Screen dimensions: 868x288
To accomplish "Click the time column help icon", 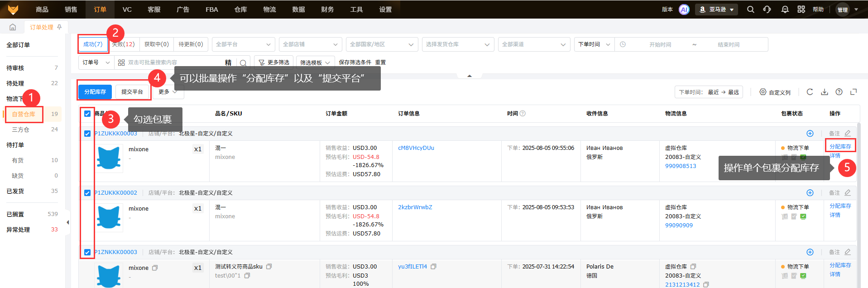I will (x=523, y=113).
